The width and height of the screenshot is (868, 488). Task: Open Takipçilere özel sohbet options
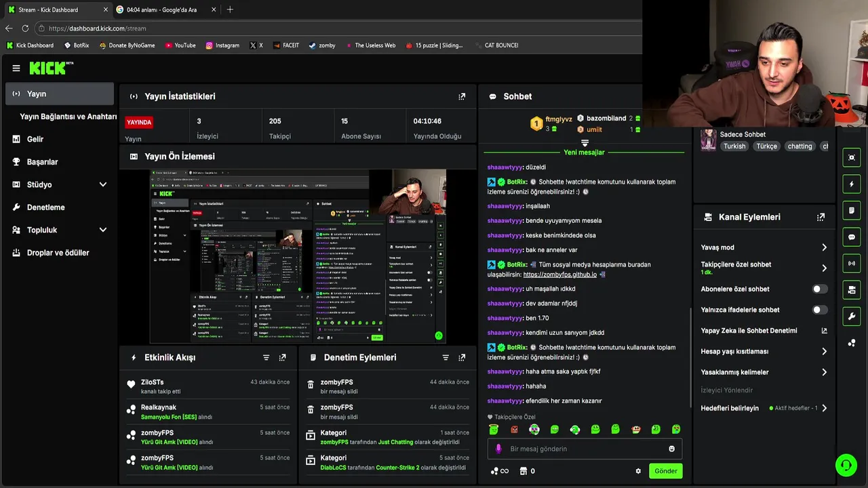(x=764, y=268)
